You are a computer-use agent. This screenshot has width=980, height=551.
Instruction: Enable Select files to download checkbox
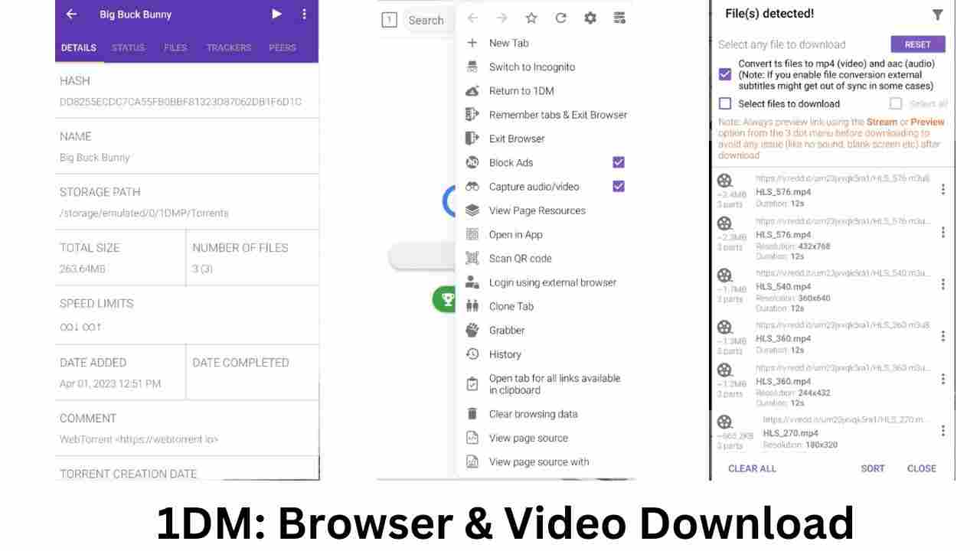(x=725, y=103)
